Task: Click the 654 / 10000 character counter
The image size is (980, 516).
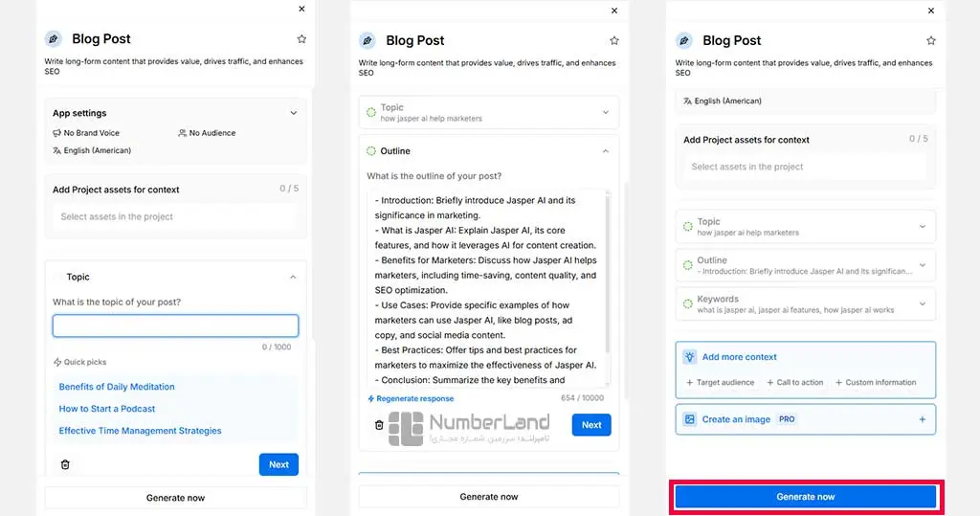Action: pos(582,398)
